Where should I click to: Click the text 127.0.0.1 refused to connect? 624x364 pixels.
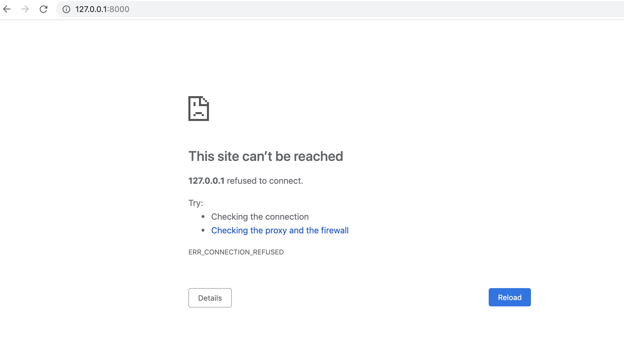click(x=245, y=180)
